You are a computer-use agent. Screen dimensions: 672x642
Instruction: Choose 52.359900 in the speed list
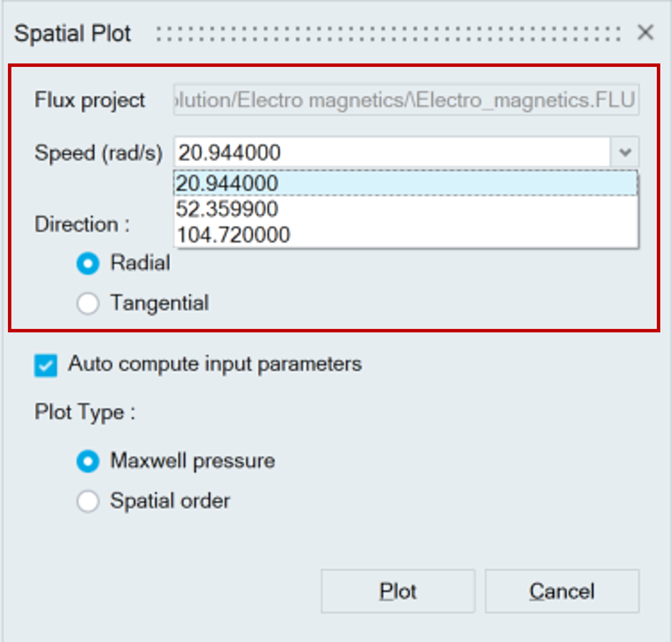click(405, 209)
